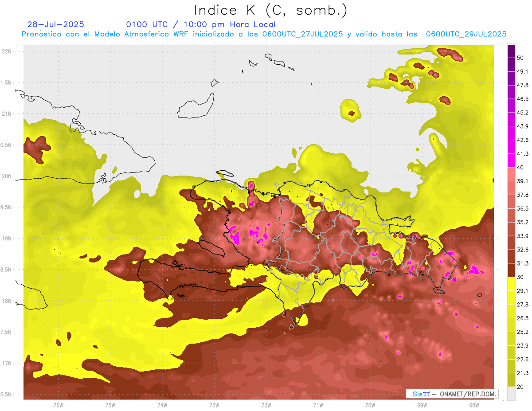Click the '31.3' color scale value
Screen dimensions: 532x411
coord(522,263)
